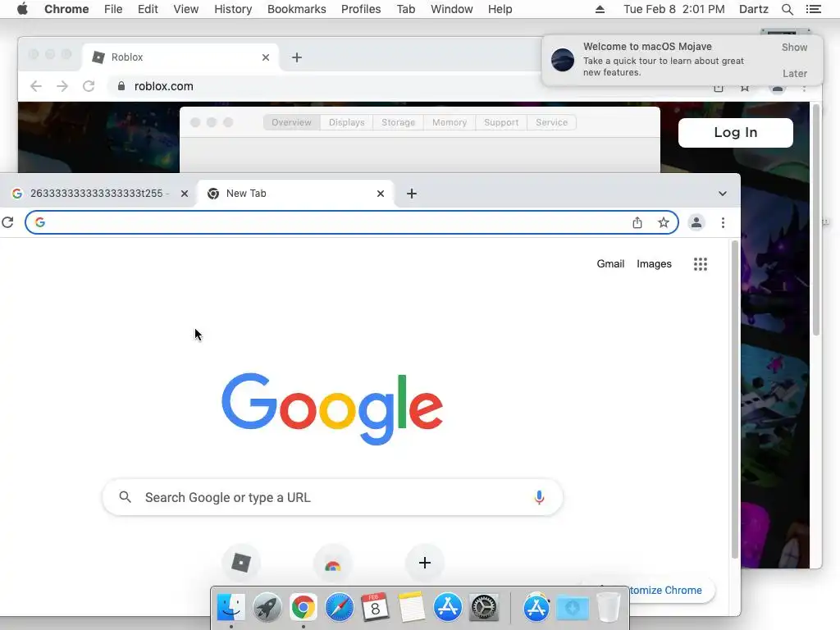Open the History menu

(x=233, y=9)
